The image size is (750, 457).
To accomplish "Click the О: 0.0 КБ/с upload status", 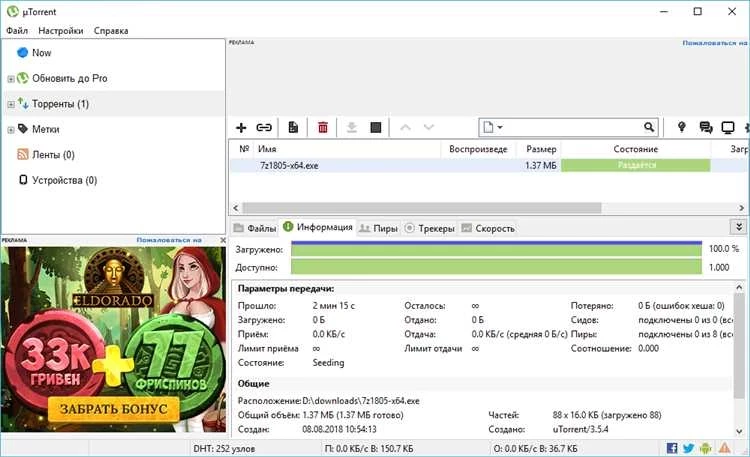I will pyautogui.click(x=535, y=449).
